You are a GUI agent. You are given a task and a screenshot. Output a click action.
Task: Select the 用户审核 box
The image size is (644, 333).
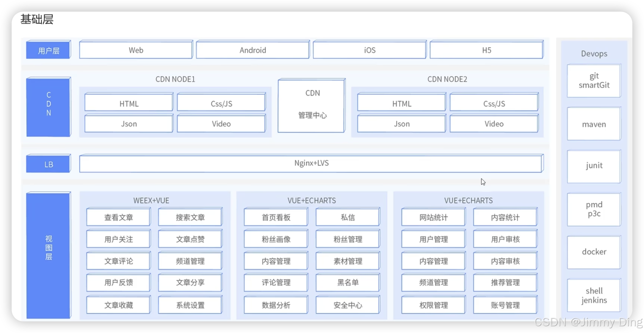(x=505, y=239)
